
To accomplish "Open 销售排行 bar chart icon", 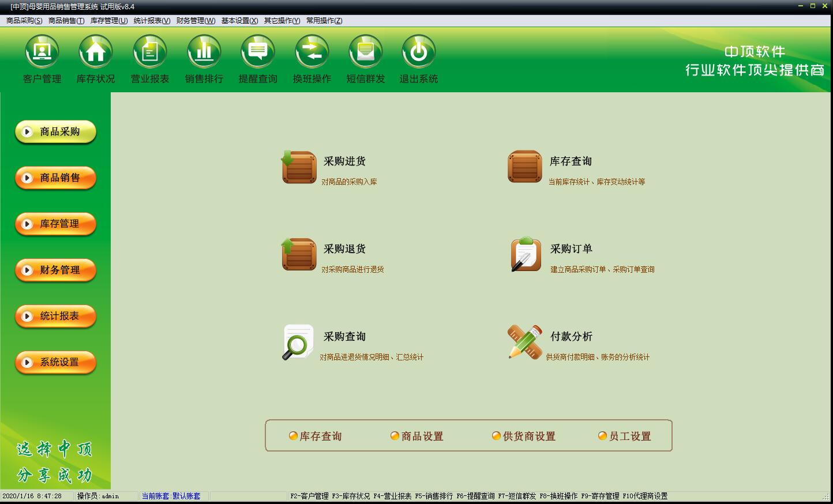I will click(204, 52).
